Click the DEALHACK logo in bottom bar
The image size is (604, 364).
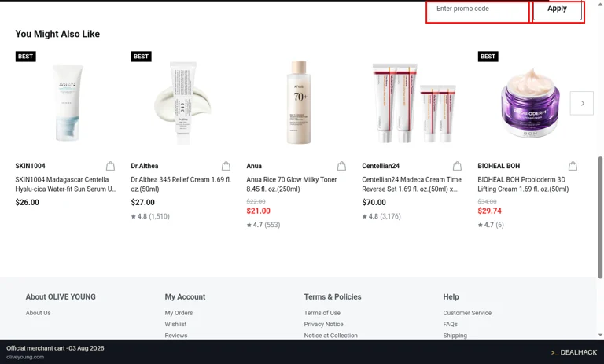(x=574, y=352)
